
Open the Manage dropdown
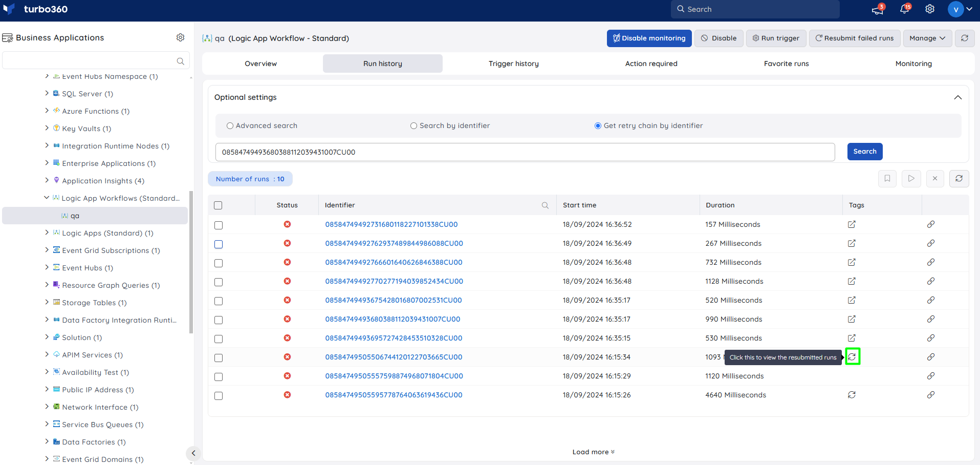click(x=927, y=38)
